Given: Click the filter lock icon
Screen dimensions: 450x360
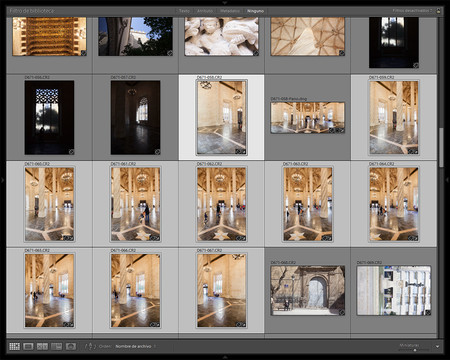Looking at the screenshot, I should pyautogui.click(x=438, y=11).
